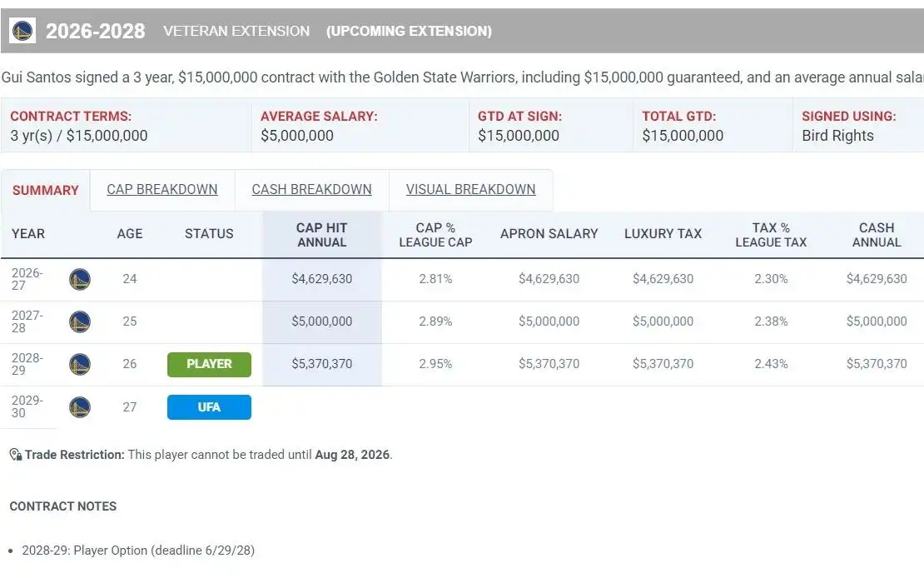Click the Luxury Tax column header

(663, 234)
